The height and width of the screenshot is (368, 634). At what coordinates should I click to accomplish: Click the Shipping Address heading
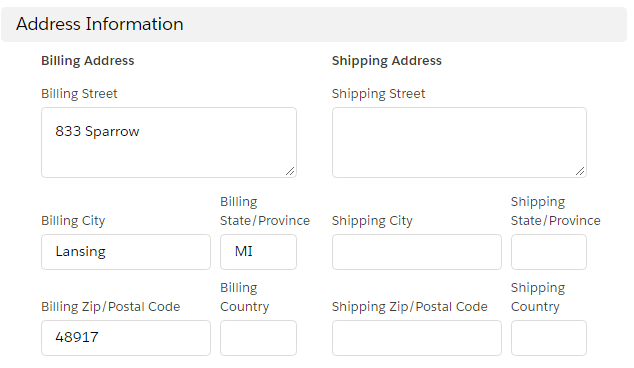[387, 61]
